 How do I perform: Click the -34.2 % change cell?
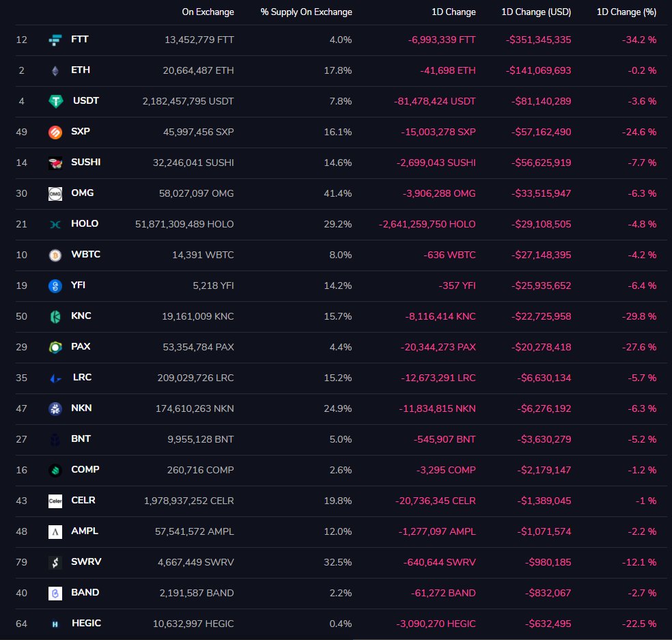coord(639,40)
